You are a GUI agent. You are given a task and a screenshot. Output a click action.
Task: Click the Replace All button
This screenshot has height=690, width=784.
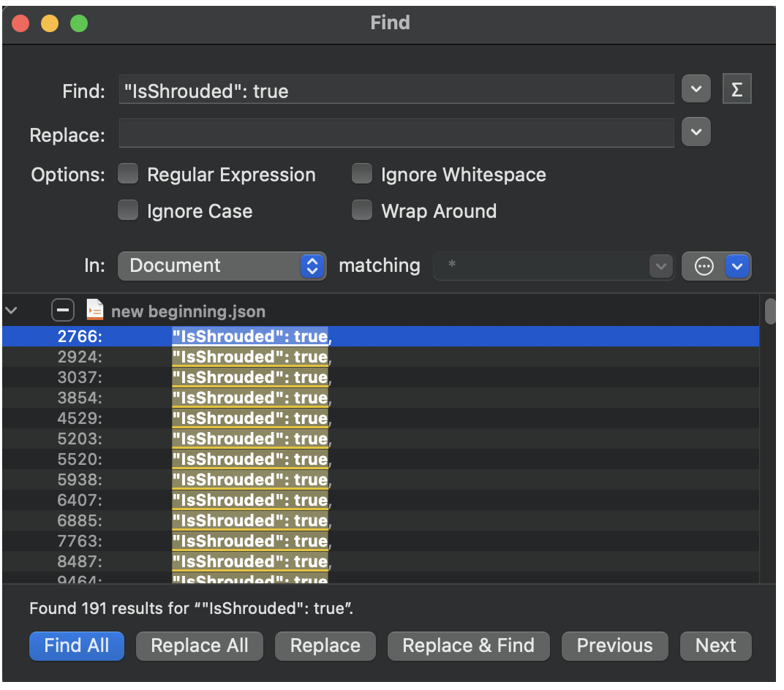tap(199, 645)
